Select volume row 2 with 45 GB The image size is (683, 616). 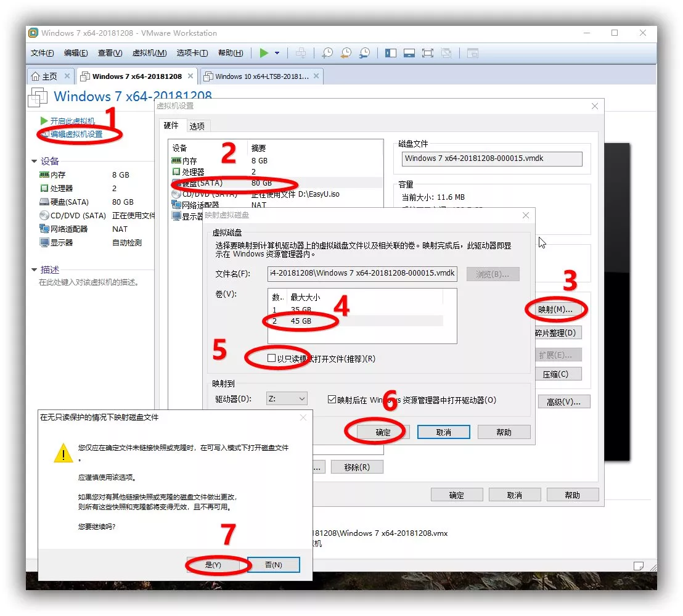click(356, 321)
